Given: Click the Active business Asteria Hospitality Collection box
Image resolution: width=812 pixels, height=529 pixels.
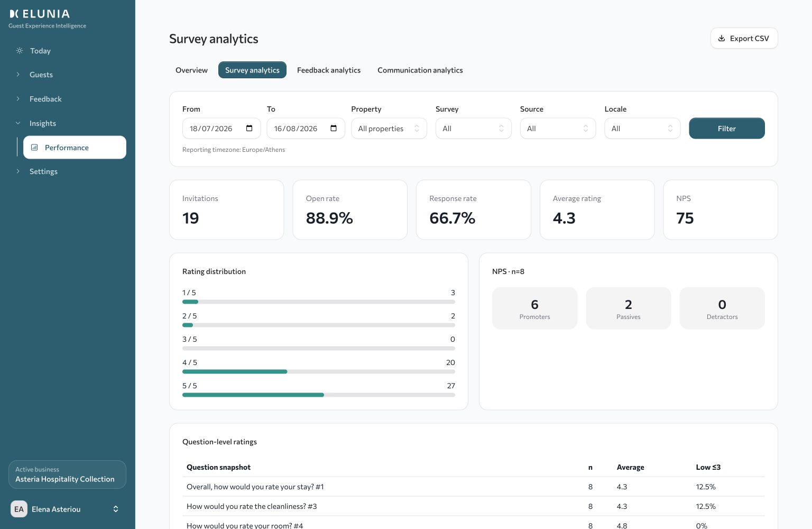Looking at the screenshot, I should point(67,475).
